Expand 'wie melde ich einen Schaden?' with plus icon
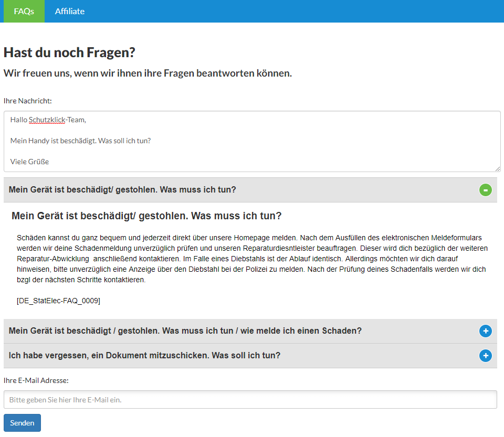Image resolution: width=504 pixels, height=437 pixels. pos(485,331)
